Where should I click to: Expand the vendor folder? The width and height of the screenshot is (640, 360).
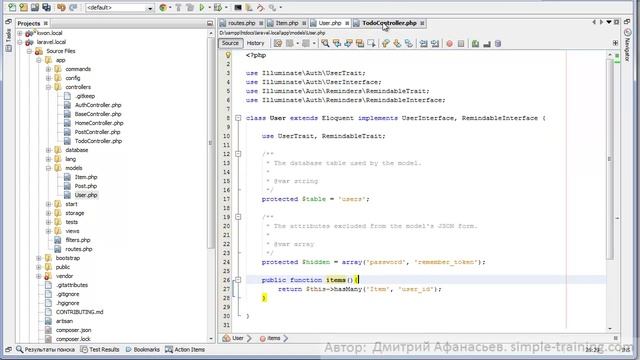click(39, 276)
